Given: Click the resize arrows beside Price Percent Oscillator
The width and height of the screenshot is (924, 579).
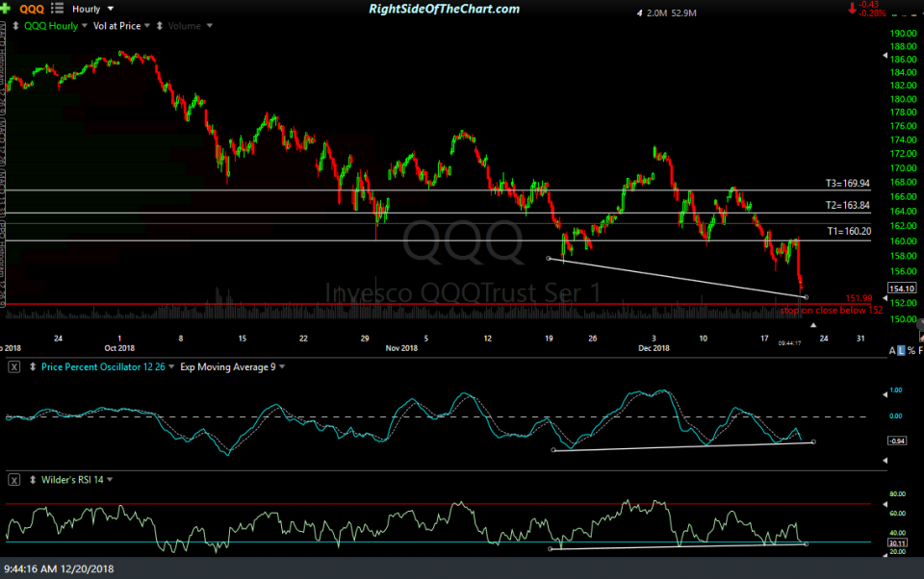Looking at the screenshot, I should [x=33, y=366].
